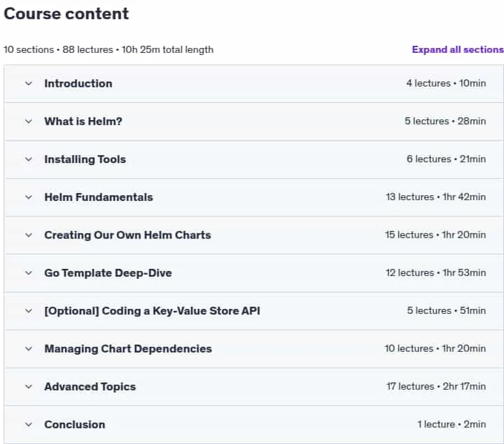Viewport: 504px width, 444px height.
Task: Click chevron beside Installing Tools
Action: click(x=29, y=159)
